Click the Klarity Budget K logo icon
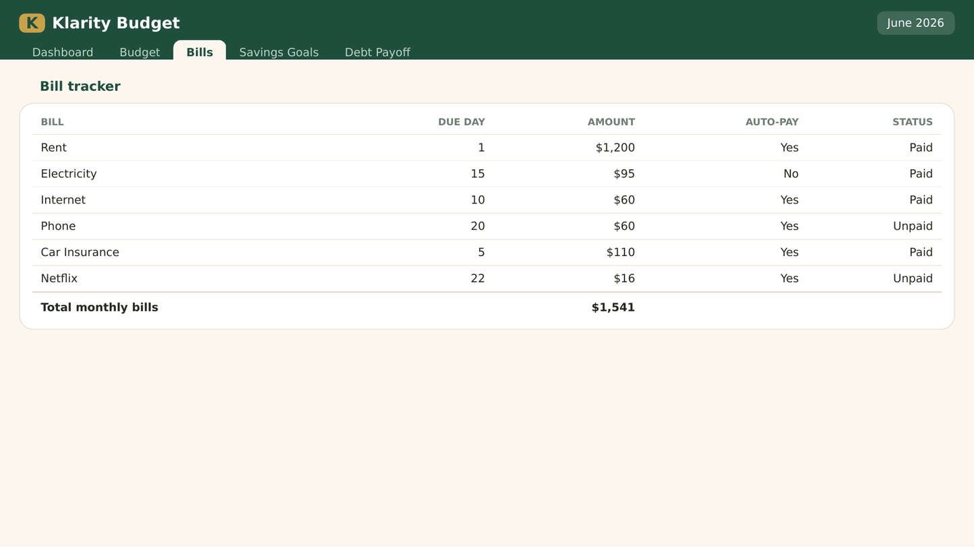 (32, 23)
